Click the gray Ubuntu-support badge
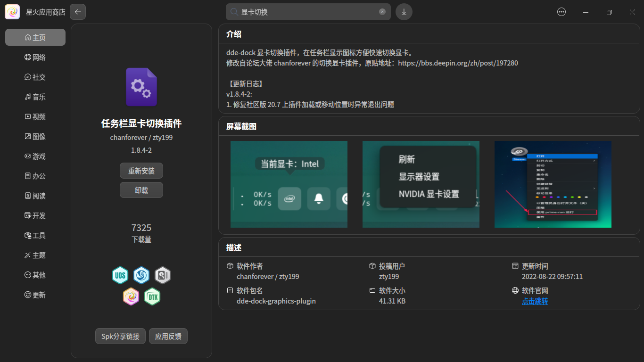 tap(163, 275)
